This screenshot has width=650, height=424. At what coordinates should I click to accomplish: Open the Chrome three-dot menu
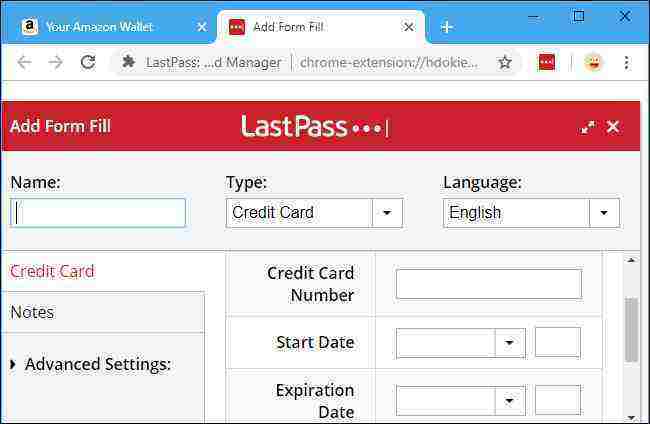pos(626,63)
